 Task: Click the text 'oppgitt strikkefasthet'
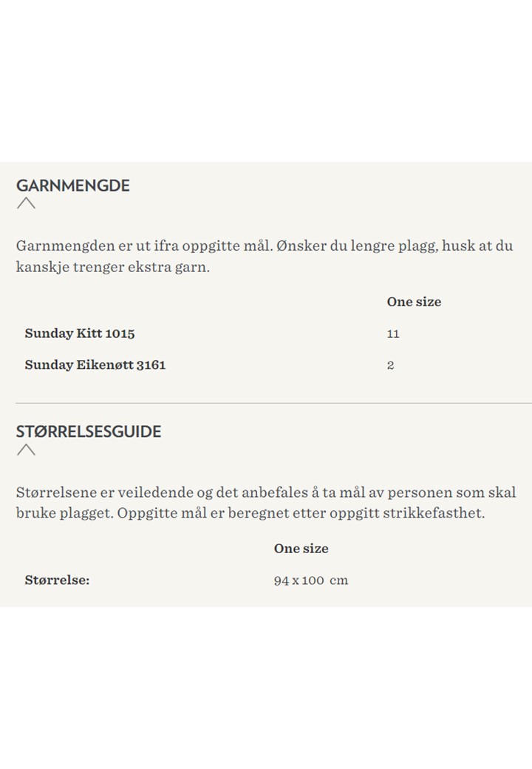pyautogui.click(x=406, y=513)
